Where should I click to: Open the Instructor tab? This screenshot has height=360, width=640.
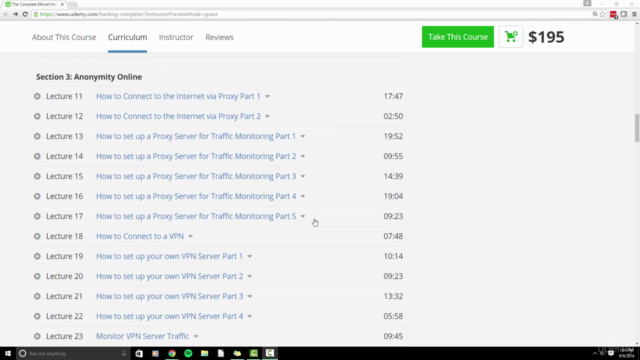click(x=176, y=37)
